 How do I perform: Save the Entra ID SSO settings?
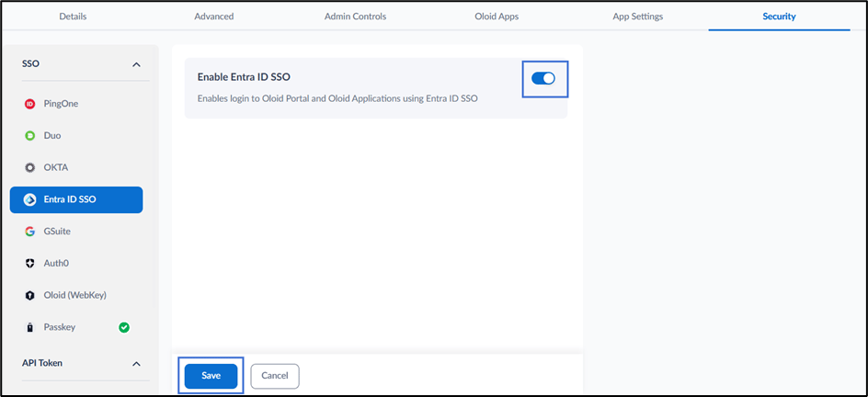tap(211, 376)
